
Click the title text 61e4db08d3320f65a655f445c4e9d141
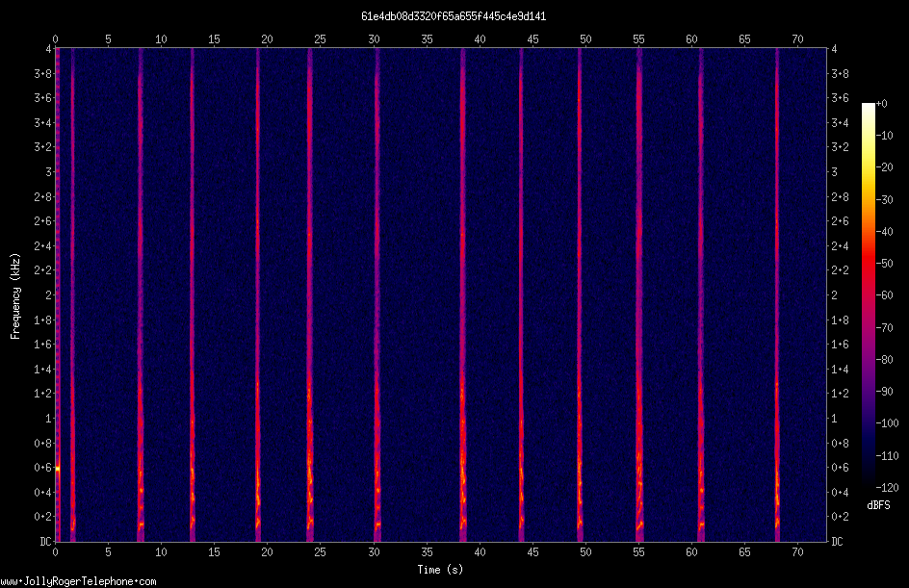454,16
